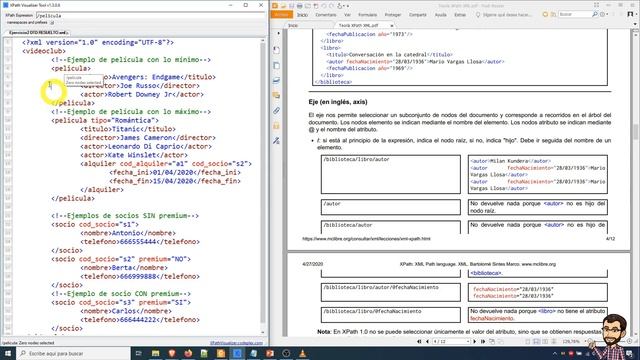Image resolution: width=640 pixels, height=360 pixels.
Task: Click the mclibre.org URL in the PDF footer
Action: pyautogui.click(x=366, y=239)
